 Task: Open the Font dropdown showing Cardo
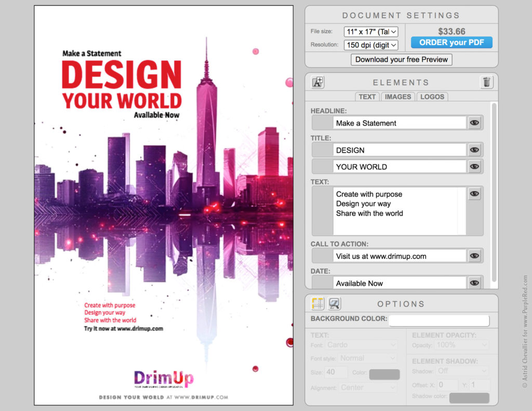[361, 345]
